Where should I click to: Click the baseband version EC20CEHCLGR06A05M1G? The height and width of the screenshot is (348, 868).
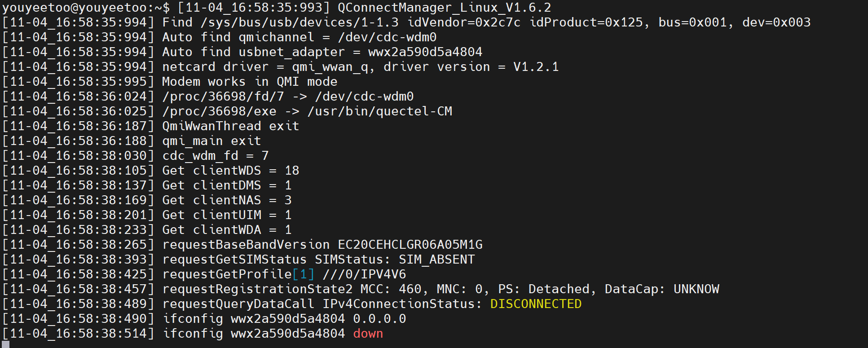[x=410, y=245]
